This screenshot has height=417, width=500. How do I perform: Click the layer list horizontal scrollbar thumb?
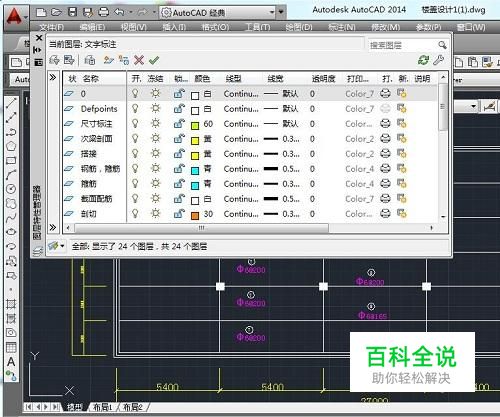[201, 228]
